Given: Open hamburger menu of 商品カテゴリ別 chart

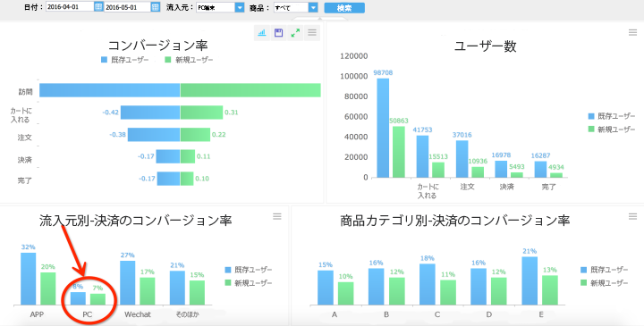Looking at the screenshot, I should pos(632,216).
